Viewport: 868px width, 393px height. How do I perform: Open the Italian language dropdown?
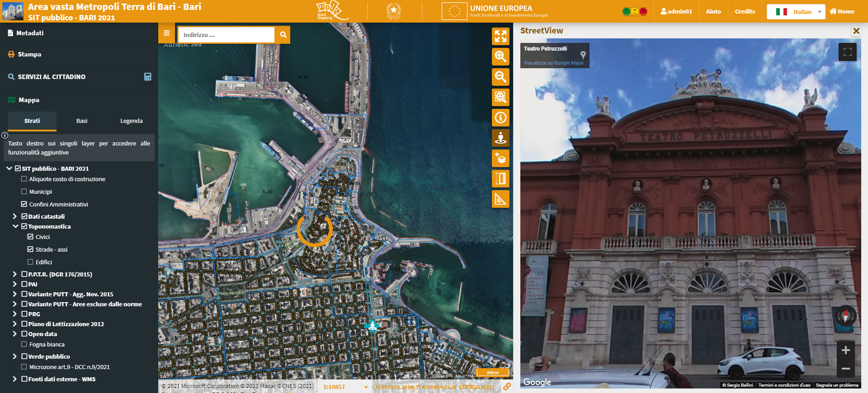(x=796, y=12)
